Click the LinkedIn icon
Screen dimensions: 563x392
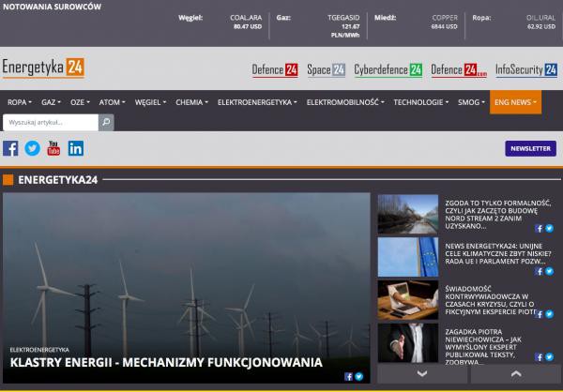click(76, 148)
